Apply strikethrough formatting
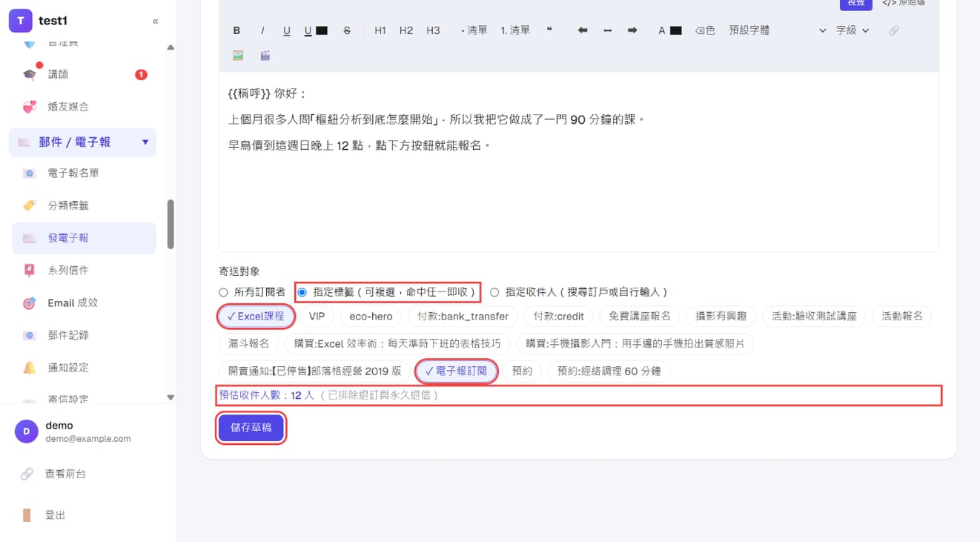Screen dimensions: 980x542 coord(347,30)
